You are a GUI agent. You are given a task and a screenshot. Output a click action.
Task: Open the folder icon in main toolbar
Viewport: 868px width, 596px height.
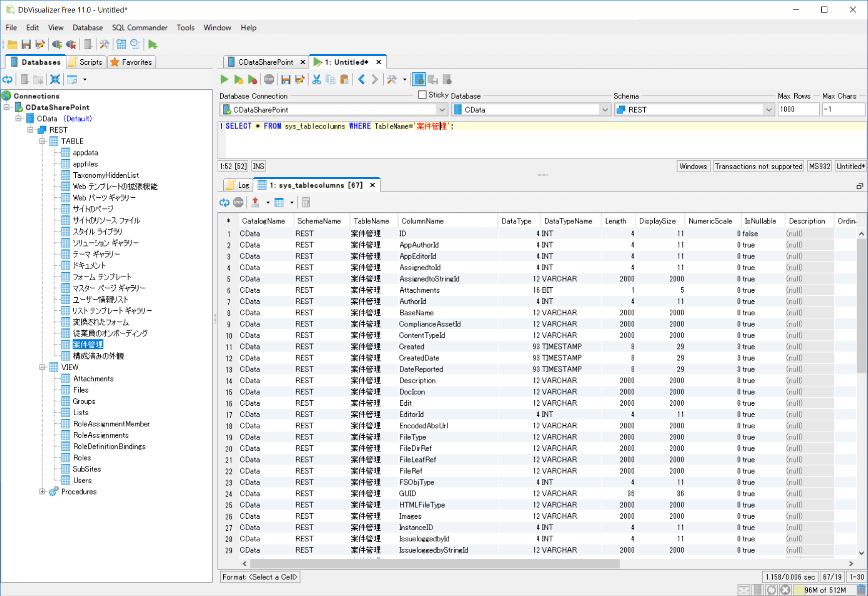pyautogui.click(x=13, y=45)
